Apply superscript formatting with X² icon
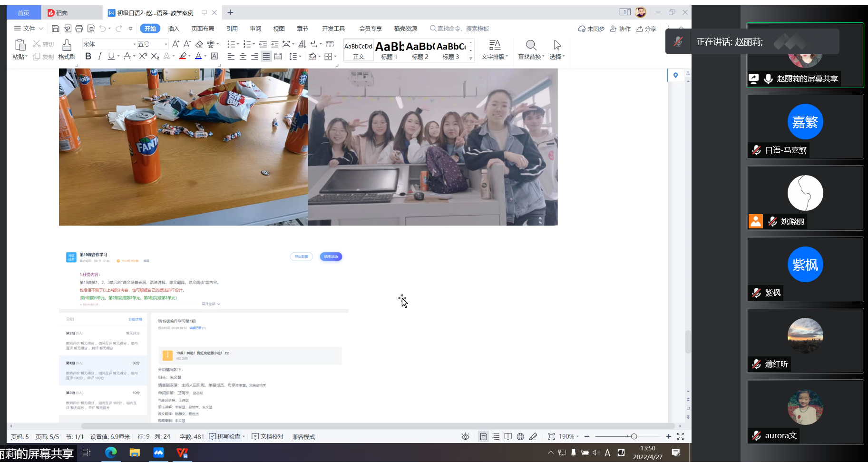Image resolution: width=868 pixels, height=463 pixels. (143, 56)
